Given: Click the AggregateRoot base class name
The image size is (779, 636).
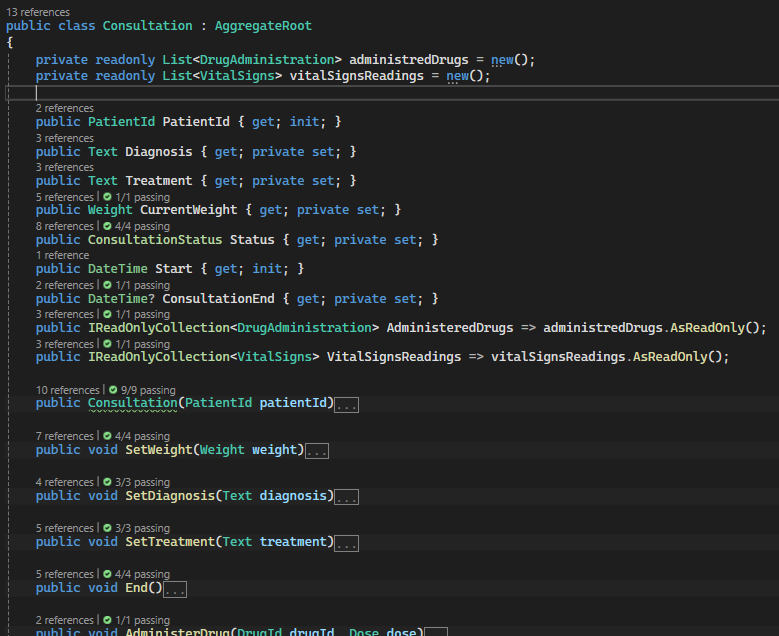Looking at the screenshot, I should 263,26.
